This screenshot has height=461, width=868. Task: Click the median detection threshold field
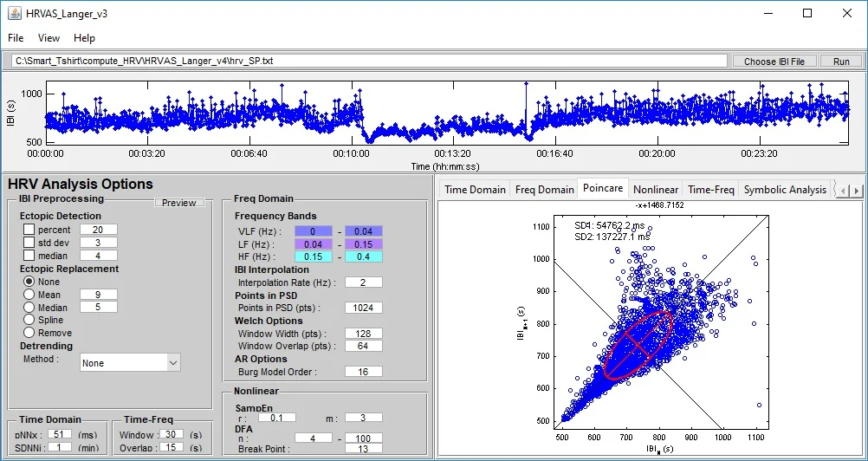pyautogui.click(x=99, y=256)
